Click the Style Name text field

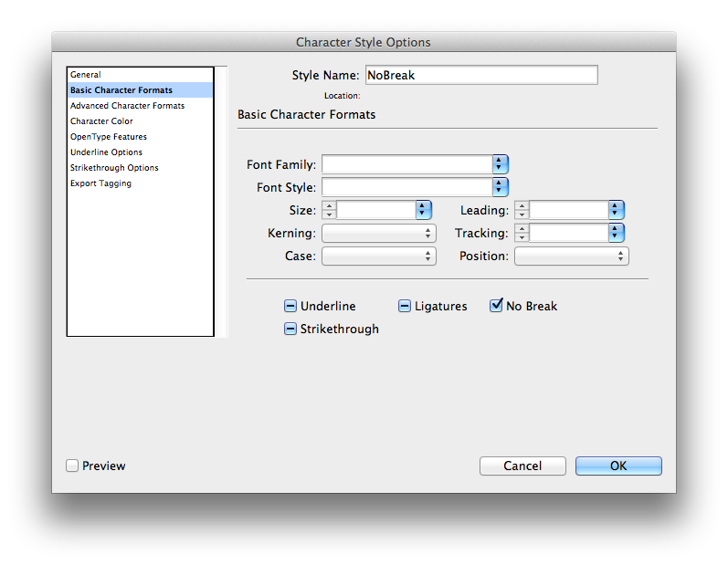(481, 75)
